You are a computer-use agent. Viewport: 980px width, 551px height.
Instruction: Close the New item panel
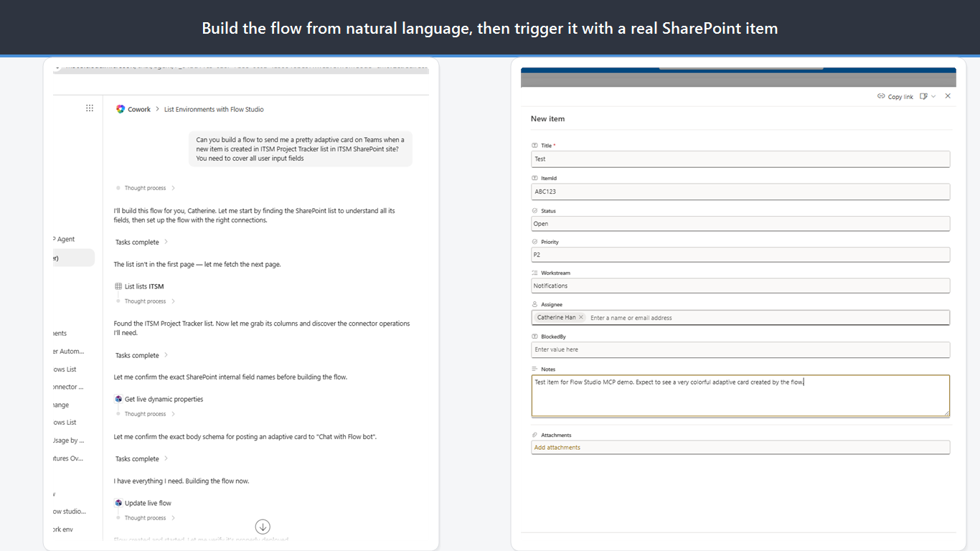coord(948,96)
